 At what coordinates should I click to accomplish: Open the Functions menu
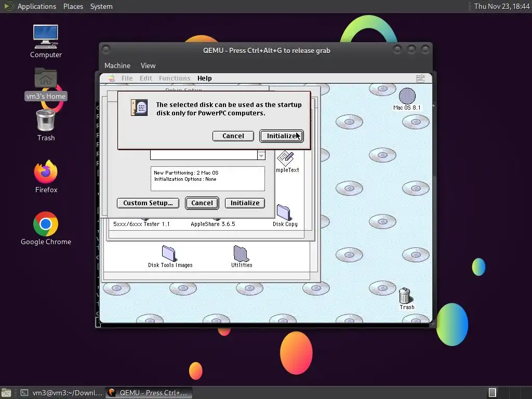pos(175,78)
